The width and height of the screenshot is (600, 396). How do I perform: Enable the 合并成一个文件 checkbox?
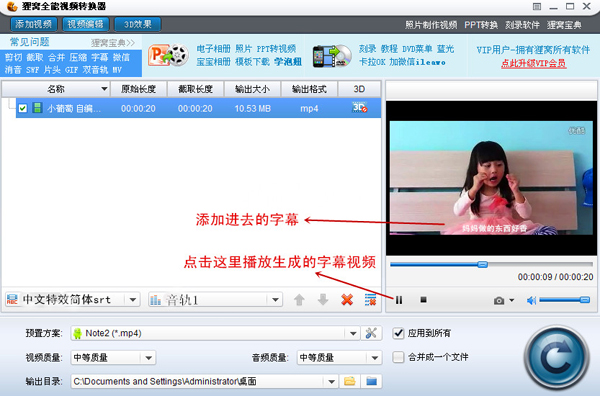click(x=398, y=357)
